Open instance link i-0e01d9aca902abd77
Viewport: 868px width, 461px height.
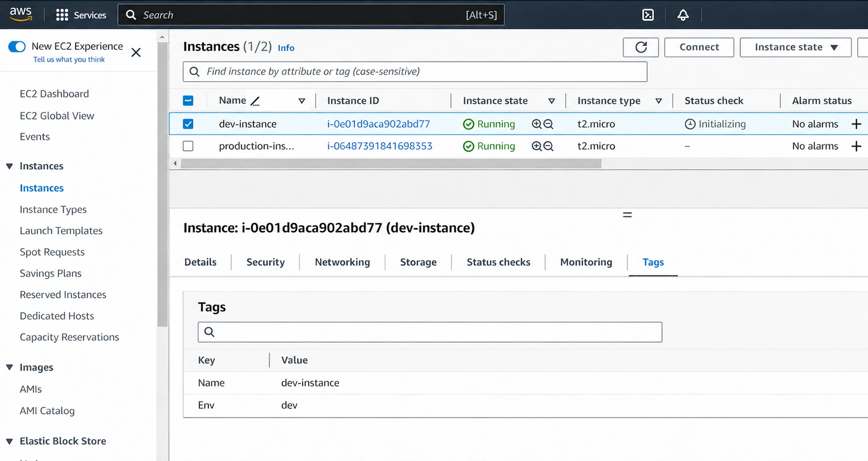[378, 124]
